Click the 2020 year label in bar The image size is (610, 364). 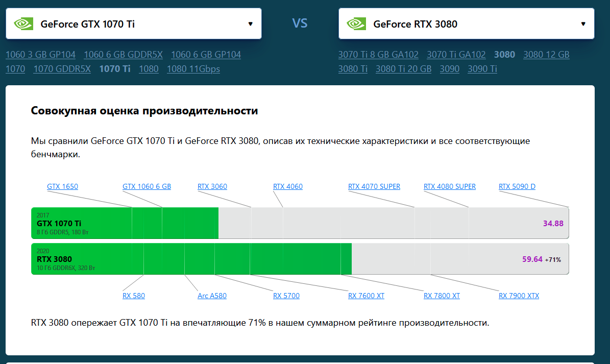point(43,251)
